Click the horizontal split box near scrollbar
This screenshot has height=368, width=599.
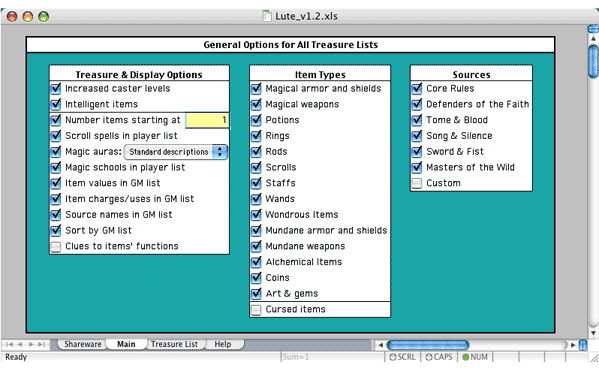pyautogui.click(x=583, y=345)
